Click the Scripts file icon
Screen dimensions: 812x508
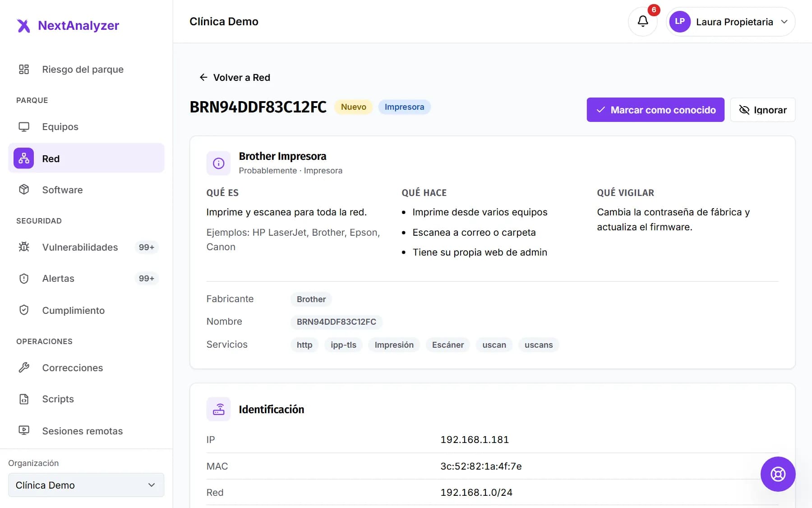(x=24, y=399)
